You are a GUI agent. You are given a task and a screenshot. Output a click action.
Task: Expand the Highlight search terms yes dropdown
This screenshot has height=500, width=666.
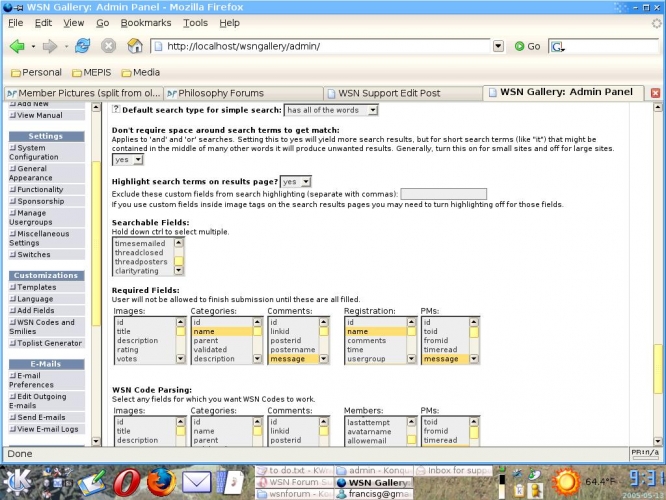click(295, 182)
